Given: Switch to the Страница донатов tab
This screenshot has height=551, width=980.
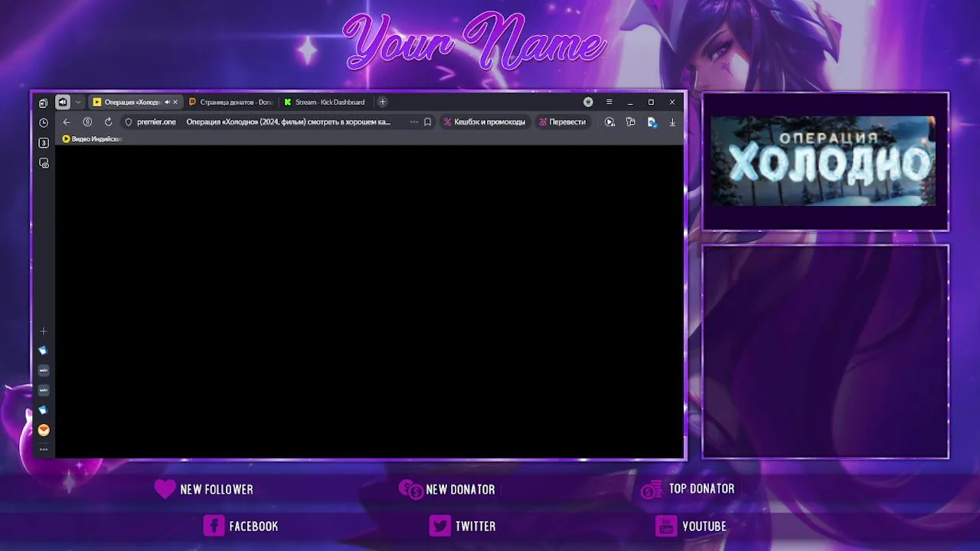Looking at the screenshot, I should (230, 102).
